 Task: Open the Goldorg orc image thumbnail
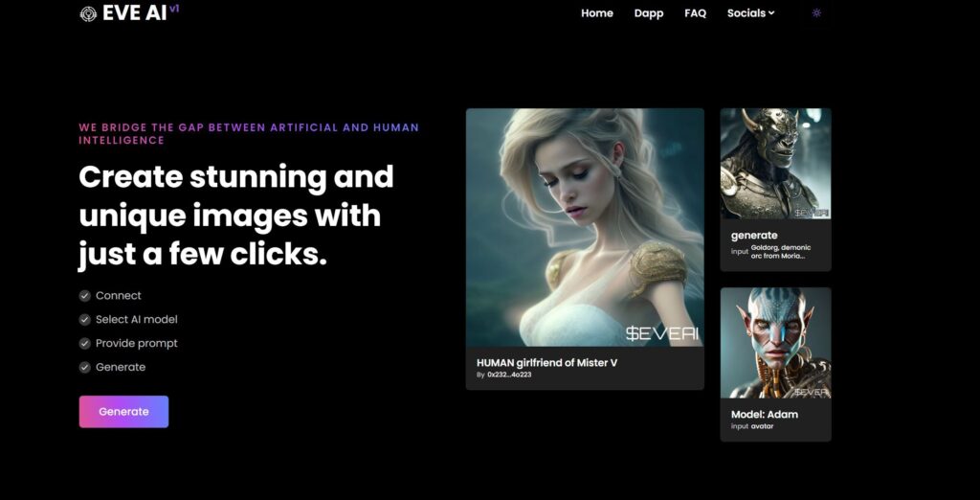click(775, 163)
